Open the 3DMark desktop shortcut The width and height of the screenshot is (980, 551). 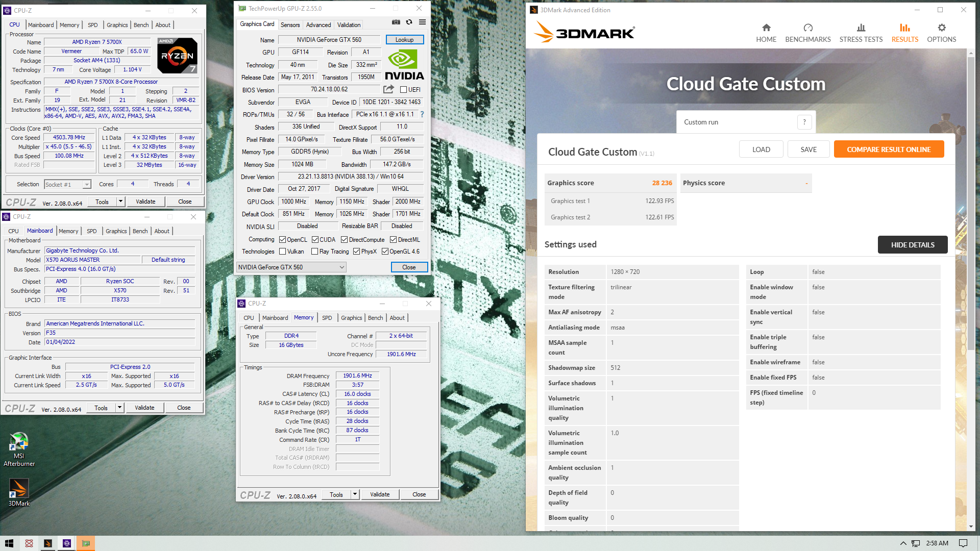[x=19, y=492]
